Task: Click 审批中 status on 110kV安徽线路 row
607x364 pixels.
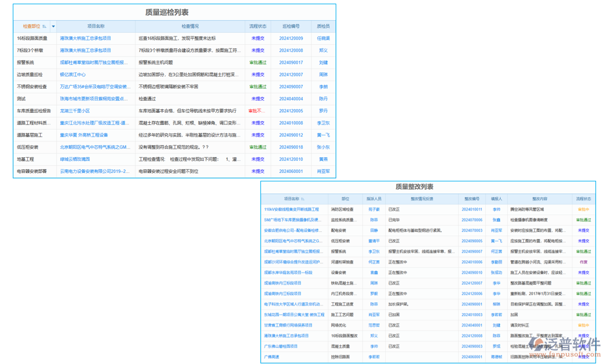Action: tap(583, 208)
